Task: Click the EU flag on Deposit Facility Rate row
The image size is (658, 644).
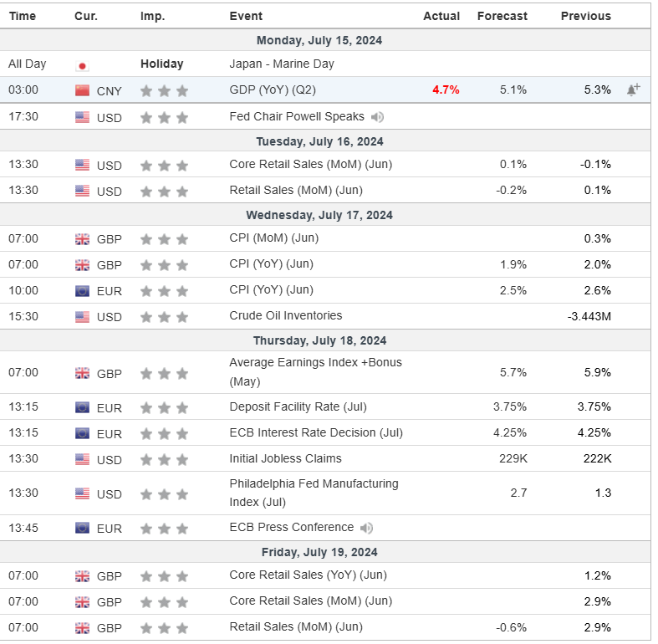Action: (x=82, y=407)
